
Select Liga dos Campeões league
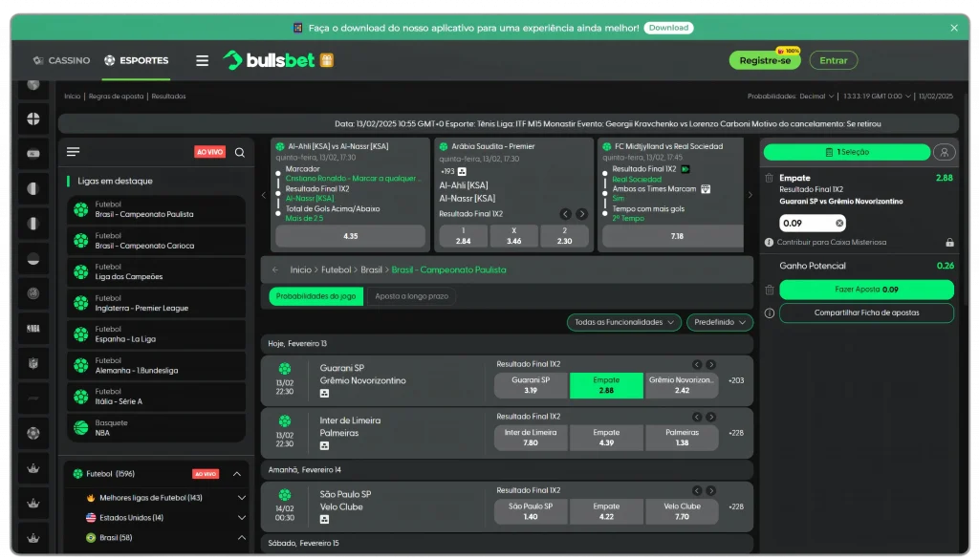pyautogui.click(x=156, y=271)
